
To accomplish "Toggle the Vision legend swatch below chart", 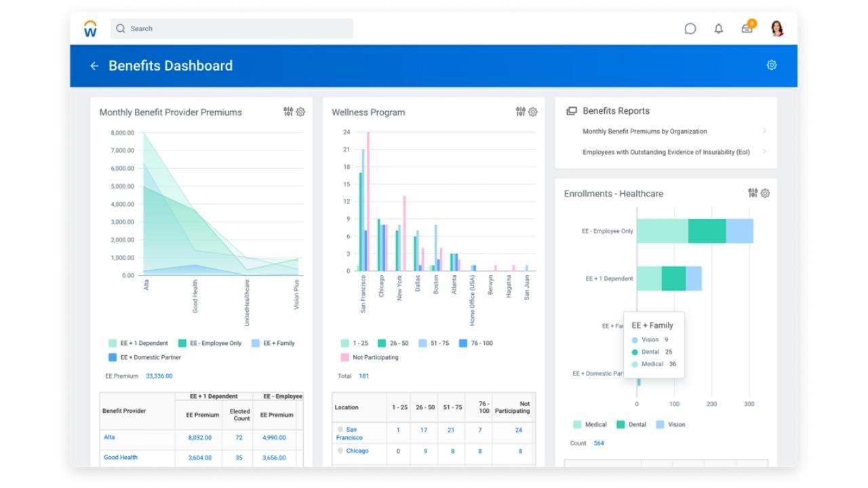I will click(660, 424).
